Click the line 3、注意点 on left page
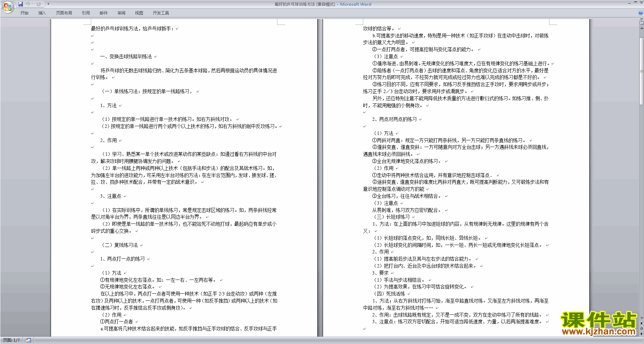The height and width of the screenshot is (344, 644). (x=111, y=196)
